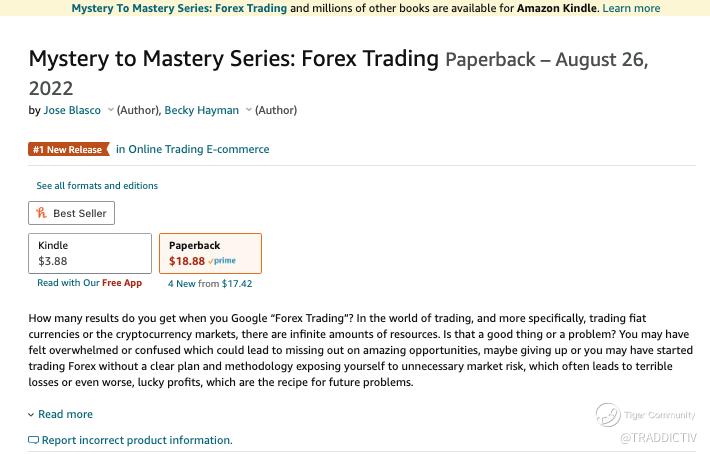Screen dimensions: 710x454
Task: Click See all formats and editions
Action: [x=97, y=185]
